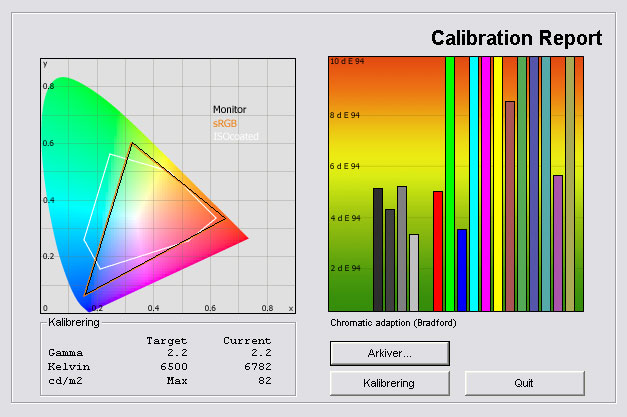
Task: Quit the calibration report
Action: coord(524,383)
